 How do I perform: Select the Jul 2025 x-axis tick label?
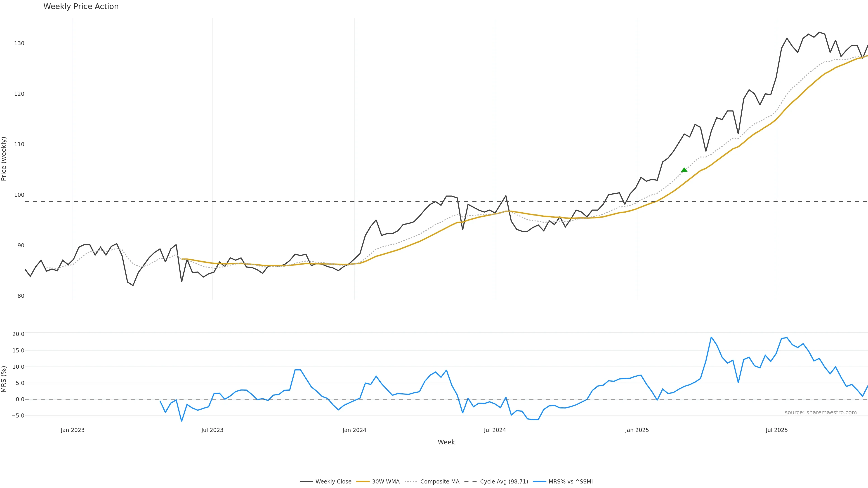pyautogui.click(x=776, y=430)
